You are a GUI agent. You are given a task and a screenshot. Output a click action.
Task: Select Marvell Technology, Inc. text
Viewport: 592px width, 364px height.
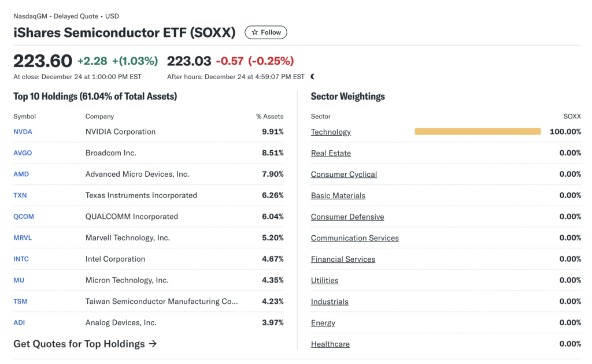pyautogui.click(x=128, y=237)
